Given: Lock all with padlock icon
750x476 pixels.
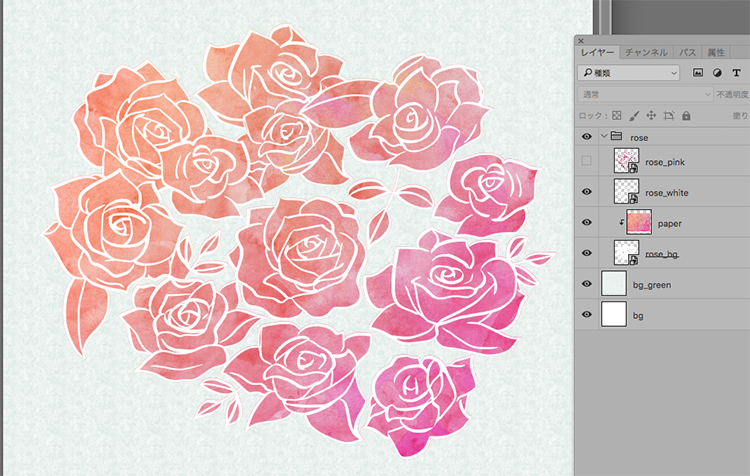Looking at the screenshot, I should point(686,116).
